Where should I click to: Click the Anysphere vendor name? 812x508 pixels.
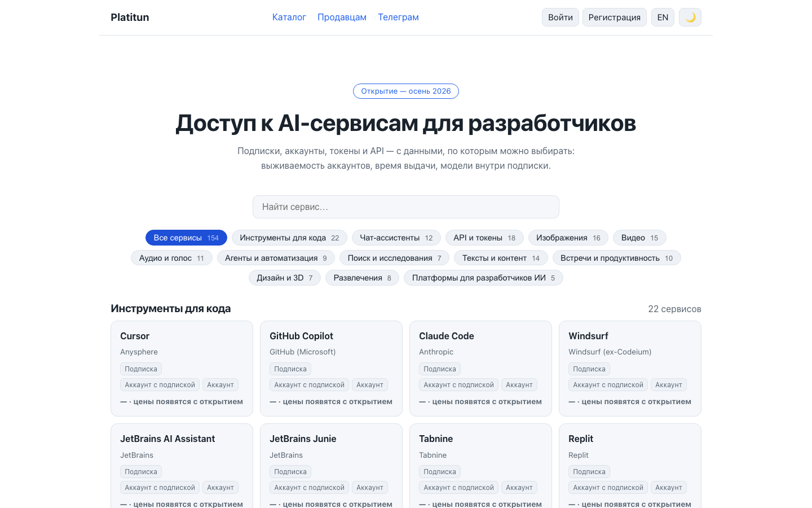[139, 352]
